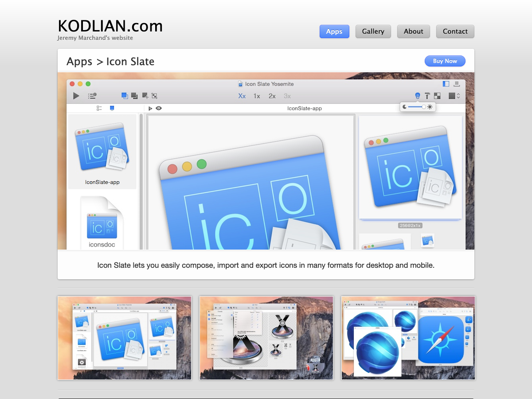Click the export tray icon in title bar

point(457,84)
